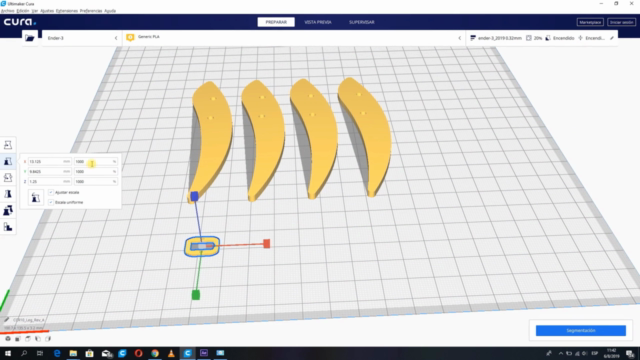Toggle the Escala uniforme checkbox
Screen dimensions: 640x360
tap(51, 202)
